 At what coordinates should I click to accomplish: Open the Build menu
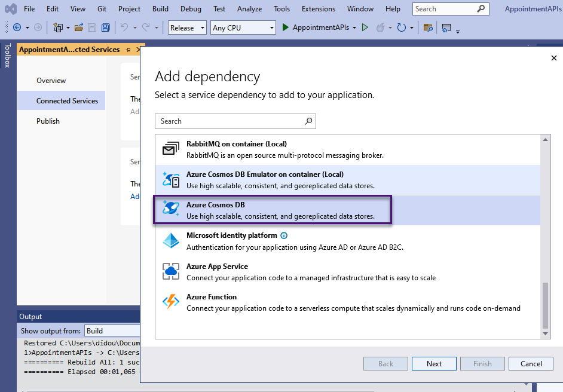(x=160, y=8)
